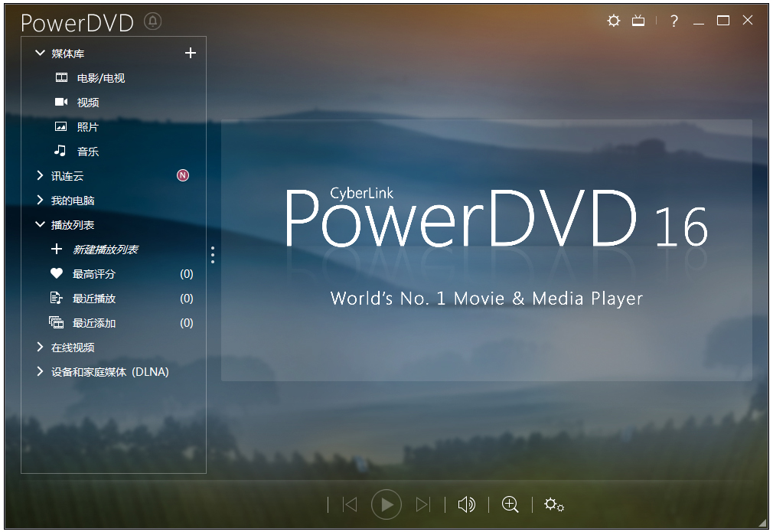Select the 音乐 library item
Viewport: 773px width, 532px height.
pyautogui.click(x=87, y=152)
